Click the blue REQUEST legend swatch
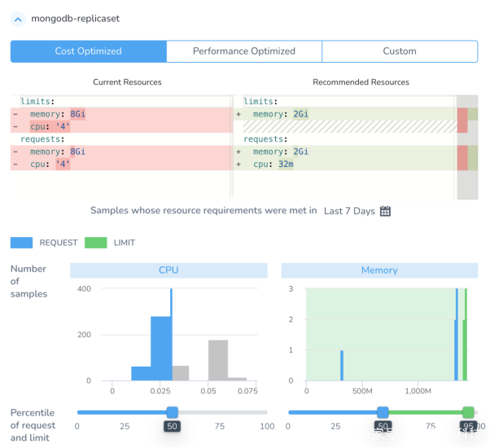Viewport: 490px width, 448px height. point(21,243)
